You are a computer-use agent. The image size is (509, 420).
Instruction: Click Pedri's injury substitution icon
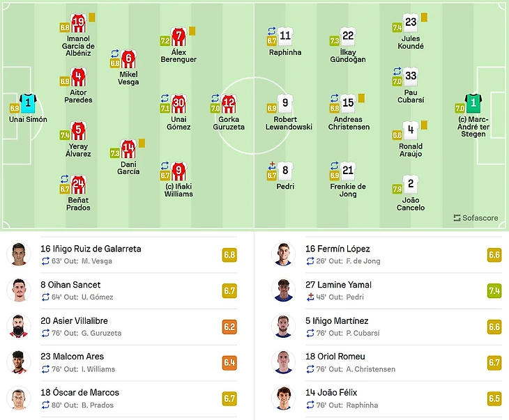click(272, 166)
